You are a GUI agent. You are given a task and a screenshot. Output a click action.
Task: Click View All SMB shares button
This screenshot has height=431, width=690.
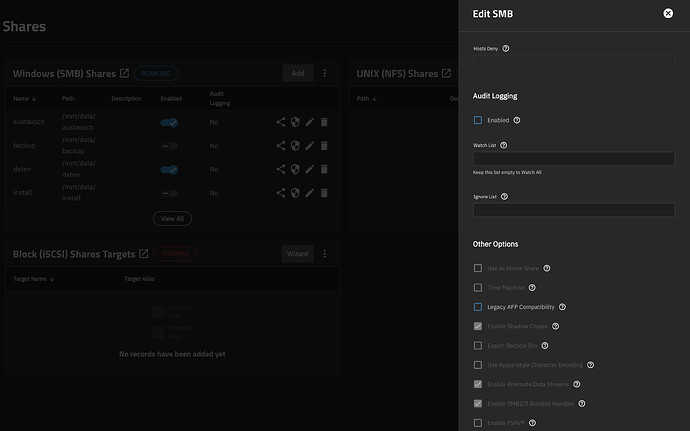coord(172,218)
